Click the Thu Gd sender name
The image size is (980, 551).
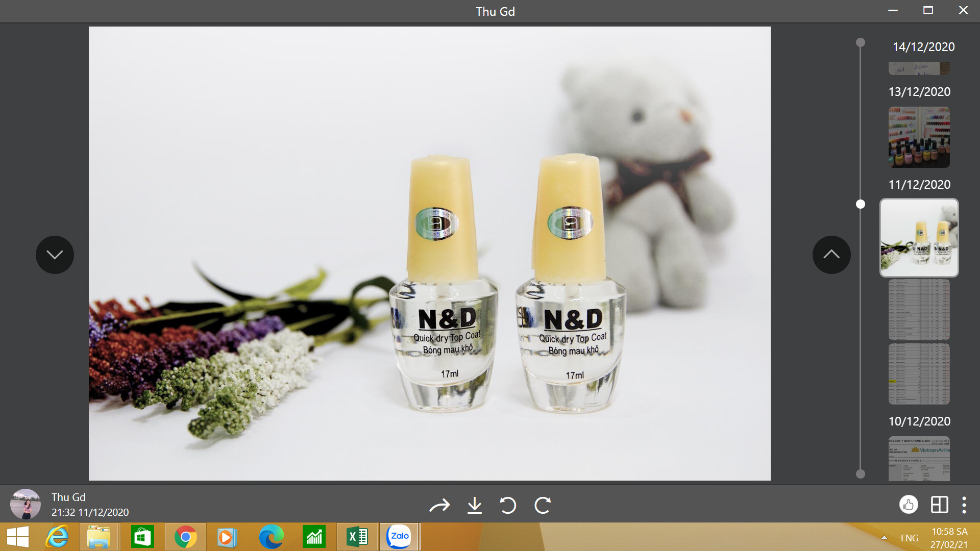68,497
